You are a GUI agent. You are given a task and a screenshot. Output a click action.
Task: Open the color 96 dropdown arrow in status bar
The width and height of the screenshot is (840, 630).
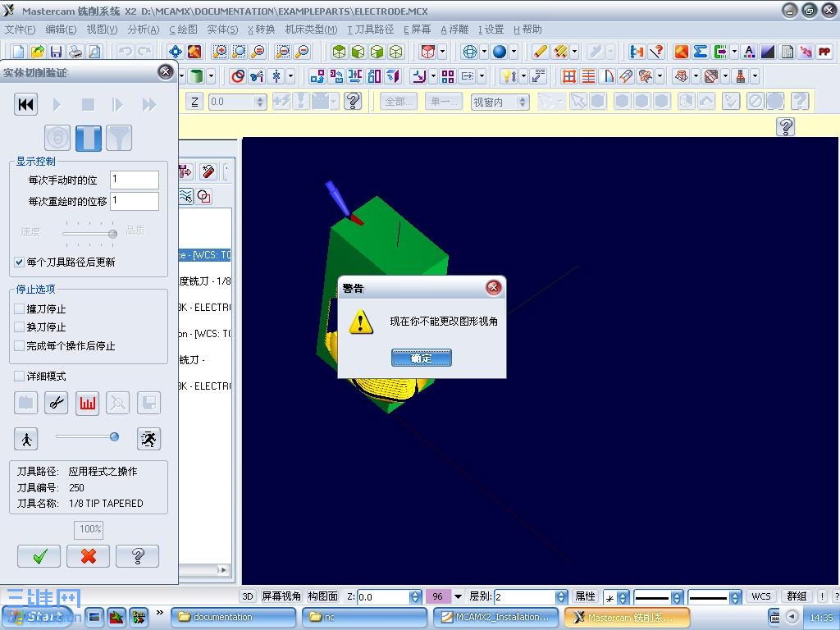(x=458, y=596)
